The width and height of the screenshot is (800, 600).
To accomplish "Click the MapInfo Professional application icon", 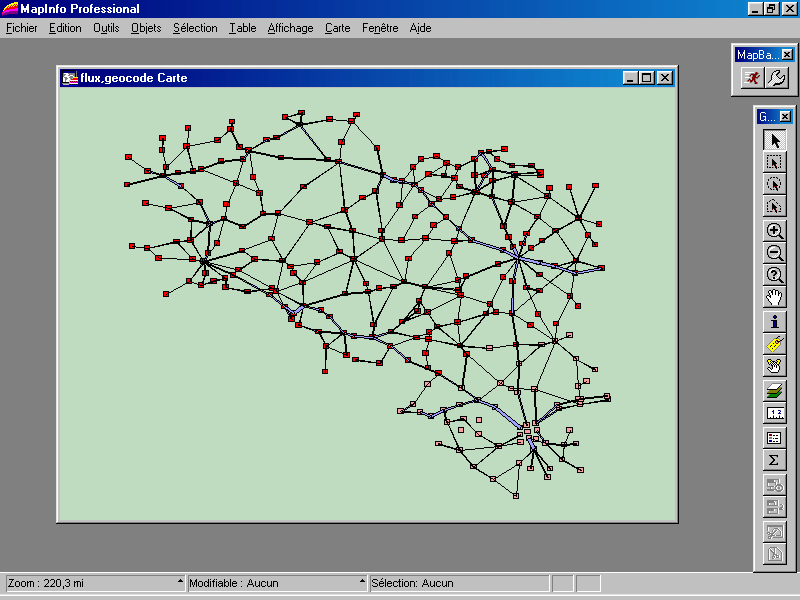I will pos(10,9).
